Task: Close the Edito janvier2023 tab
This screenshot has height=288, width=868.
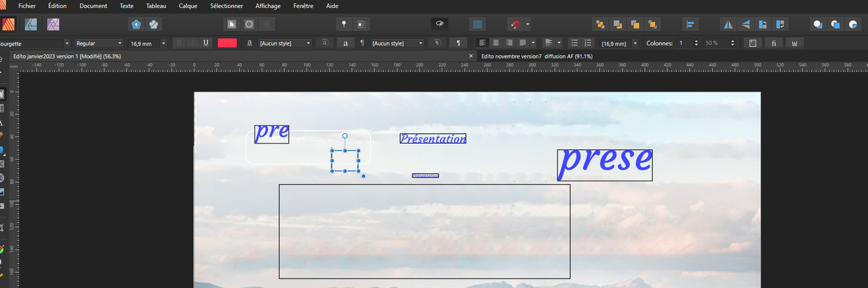Action: click(x=471, y=56)
